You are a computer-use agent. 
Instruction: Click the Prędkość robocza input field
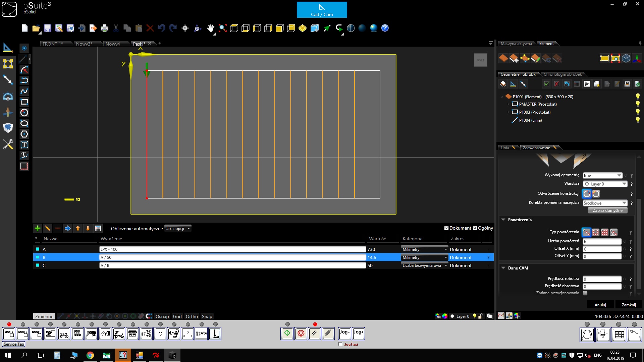pyautogui.click(x=602, y=279)
